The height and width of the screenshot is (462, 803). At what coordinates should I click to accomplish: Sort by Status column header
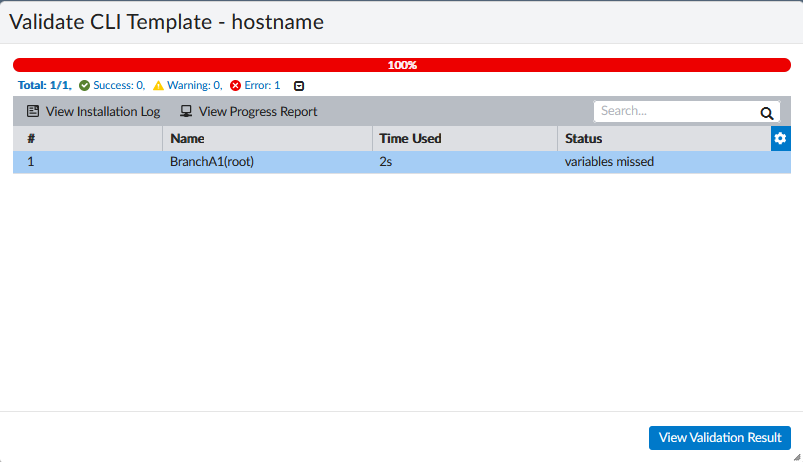[x=664, y=138]
